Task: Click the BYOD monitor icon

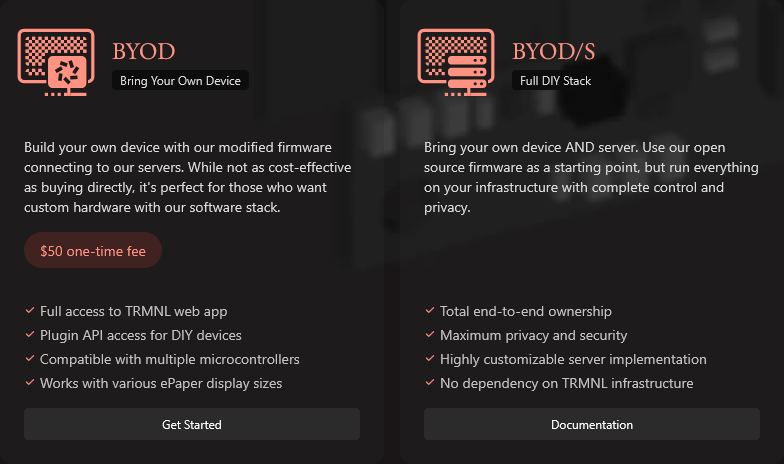Action: point(56,62)
